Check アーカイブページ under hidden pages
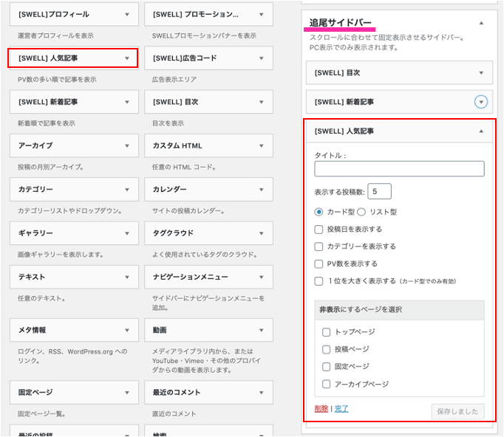504x437 pixels. click(x=326, y=384)
